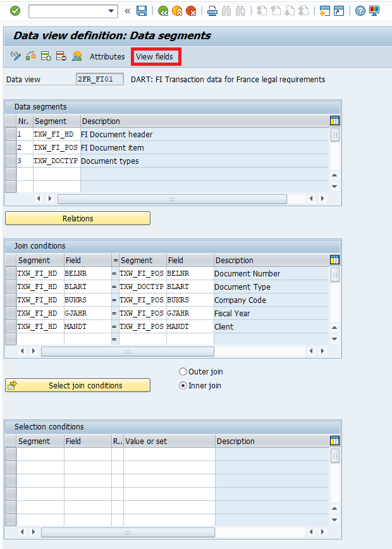Click the green Back arrow icon
The image size is (392, 549).
(x=163, y=11)
